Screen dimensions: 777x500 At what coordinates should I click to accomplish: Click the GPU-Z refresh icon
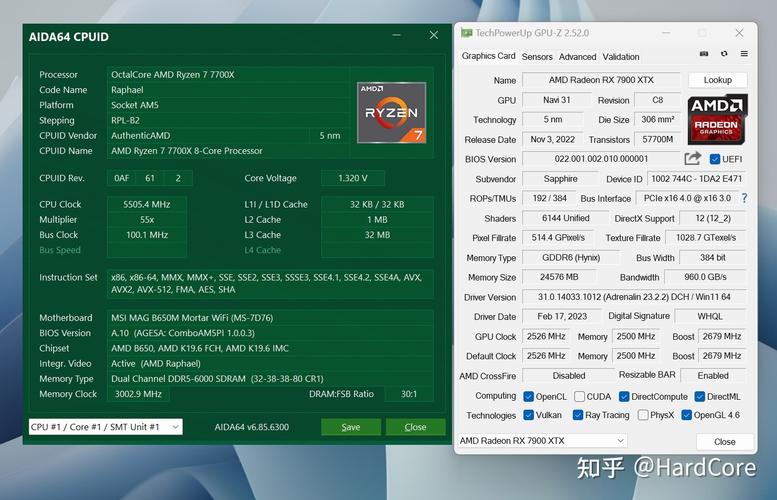coord(724,54)
